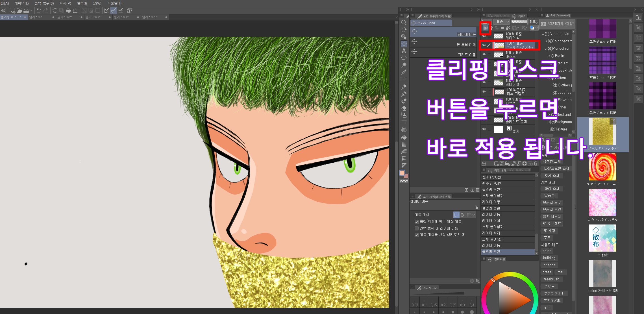Click the Undo arrow in toolbar

39,10
